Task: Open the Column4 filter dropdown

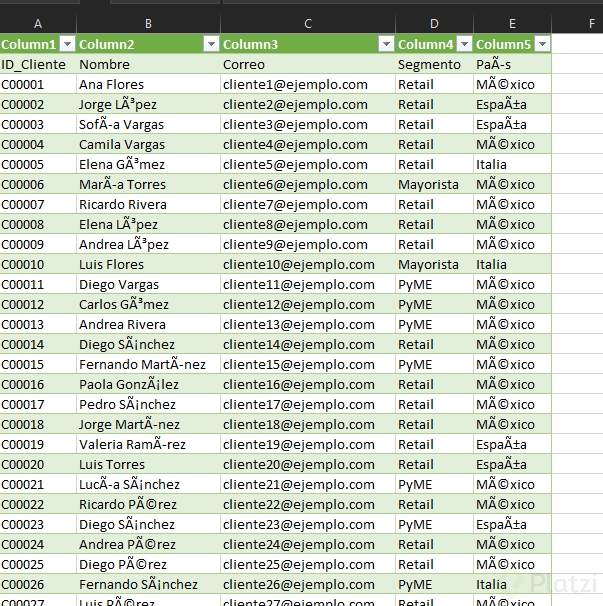Action: click(x=464, y=44)
